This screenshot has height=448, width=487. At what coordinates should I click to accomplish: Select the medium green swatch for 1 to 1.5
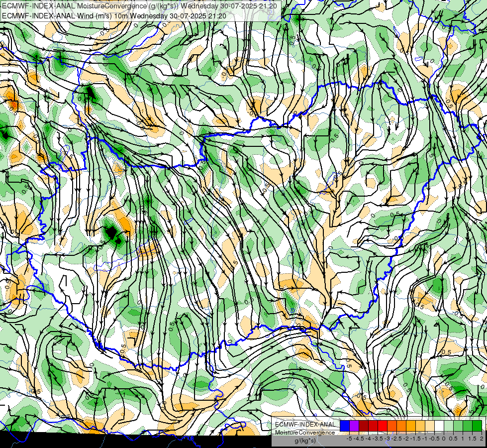(x=468, y=426)
